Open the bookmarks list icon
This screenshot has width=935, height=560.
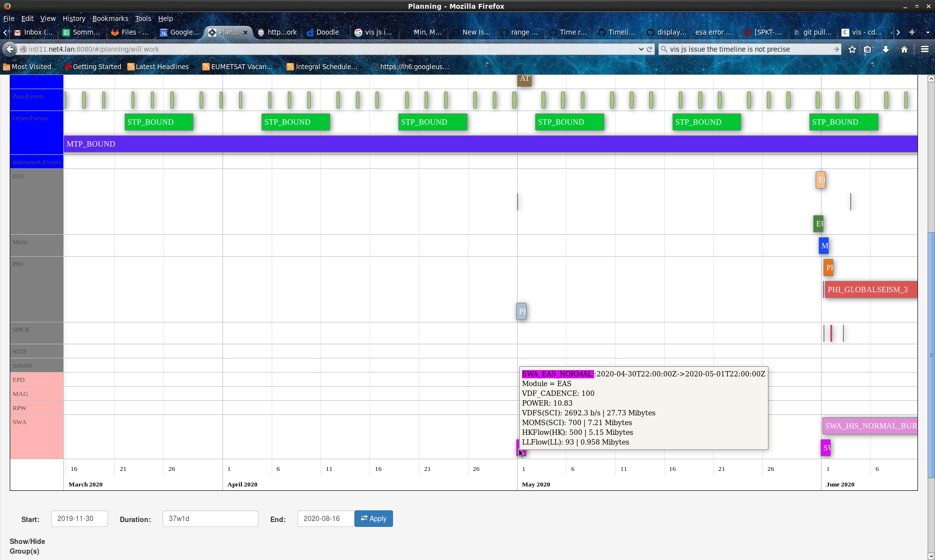[867, 49]
